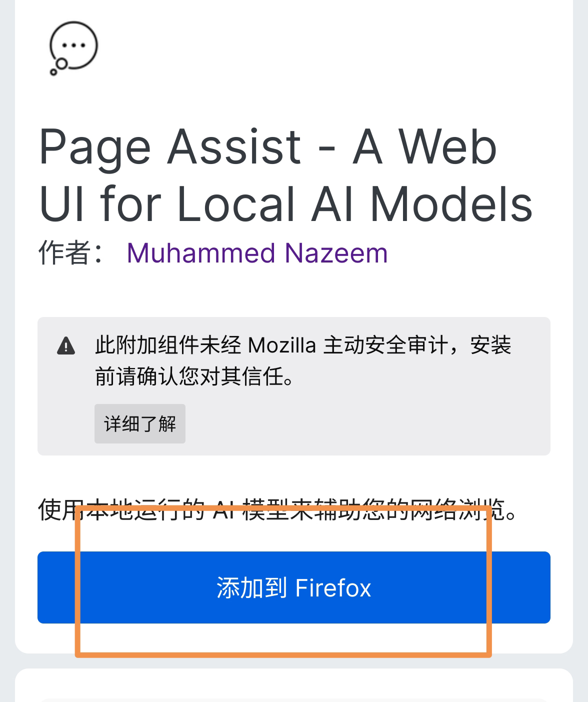Click the orange highlight rectangle border
This screenshot has width=588, height=702.
tap(283, 654)
